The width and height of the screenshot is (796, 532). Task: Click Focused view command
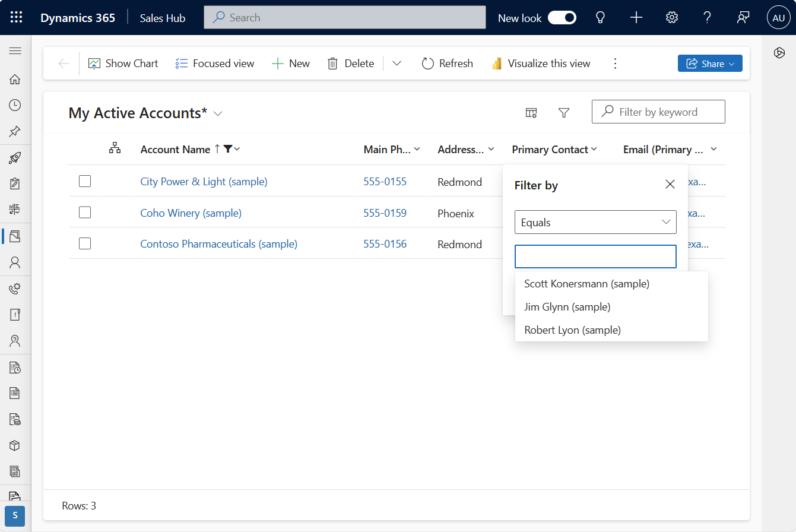[x=215, y=64]
